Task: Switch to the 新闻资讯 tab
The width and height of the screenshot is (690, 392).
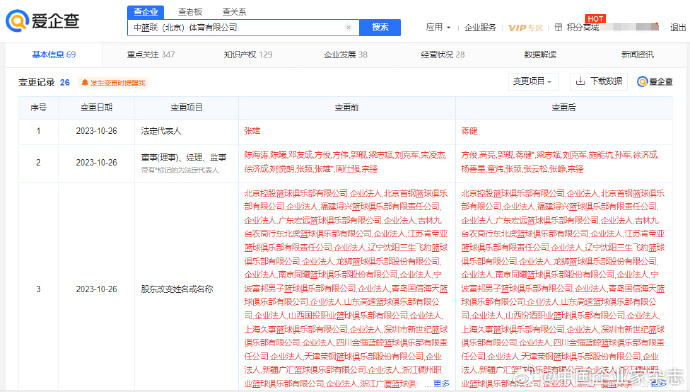Action: pyautogui.click(x=637, y=55)
